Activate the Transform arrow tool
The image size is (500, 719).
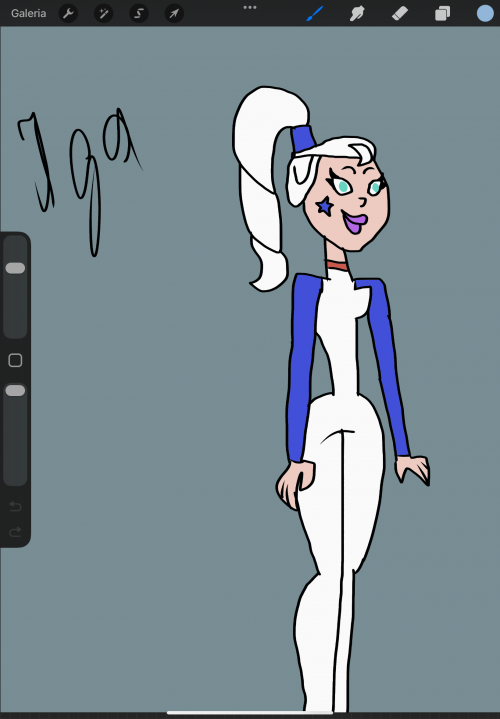pos(174,13)
